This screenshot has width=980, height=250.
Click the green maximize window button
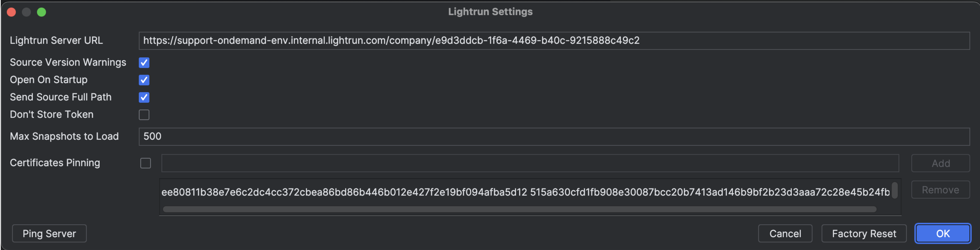41,12
